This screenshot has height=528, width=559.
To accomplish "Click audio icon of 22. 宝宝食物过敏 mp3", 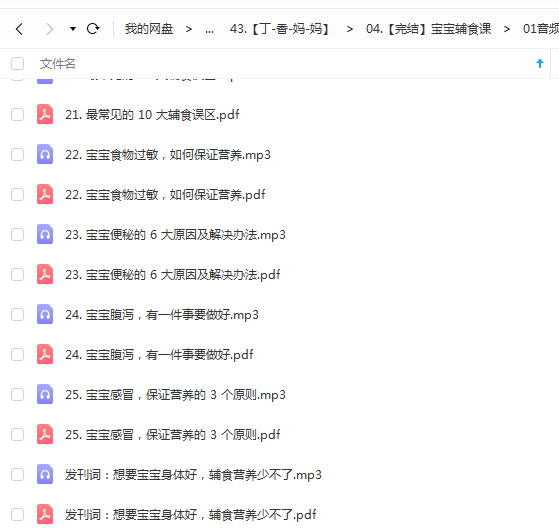I will coord(45,154).
